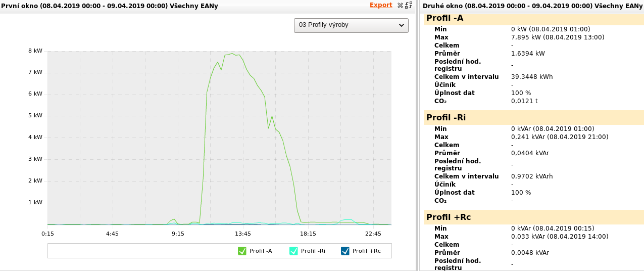Click the Profil -A section header
This screenshot has width=644, height=271.
pos(534,19)
